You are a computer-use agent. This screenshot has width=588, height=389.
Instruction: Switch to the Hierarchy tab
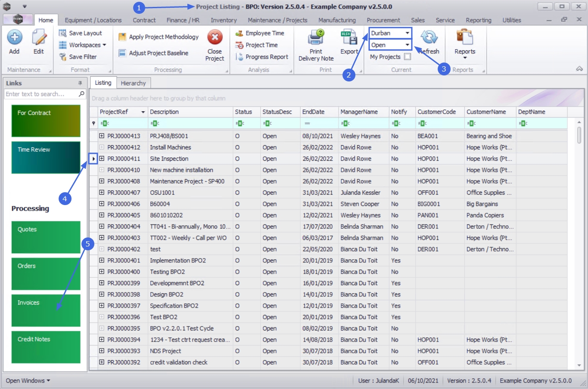tap(133, 83)
